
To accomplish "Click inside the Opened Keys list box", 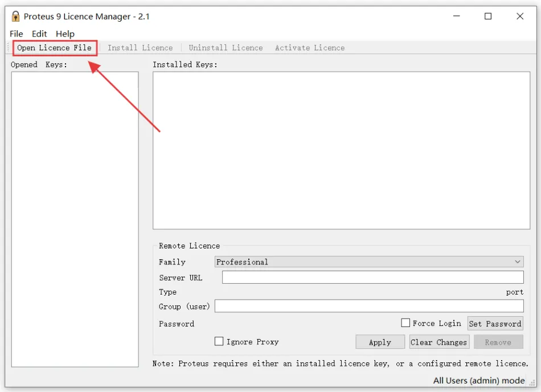I will click(75, 219).
